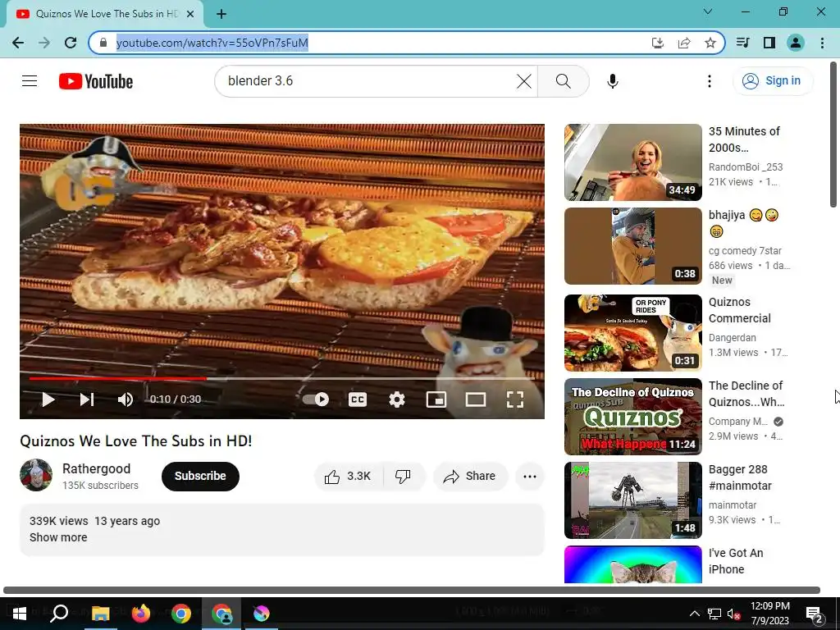
Task: Launch Firefox from the taskbar
Action: pyautogui.click(x=141, y=614)
